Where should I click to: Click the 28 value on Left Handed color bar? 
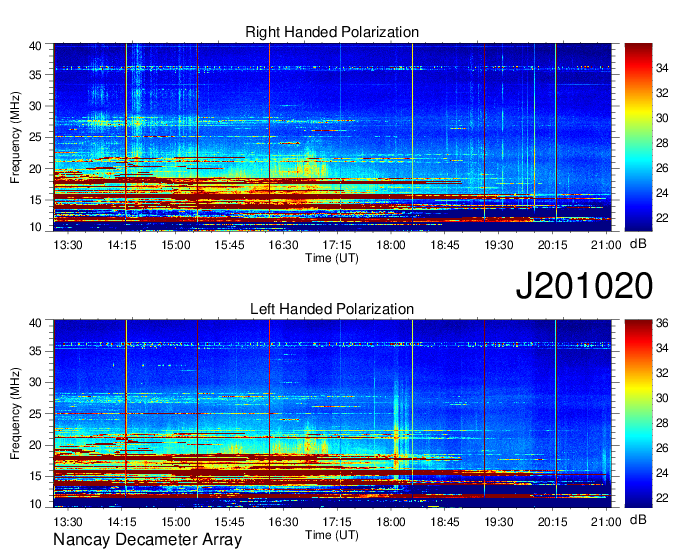662,423
